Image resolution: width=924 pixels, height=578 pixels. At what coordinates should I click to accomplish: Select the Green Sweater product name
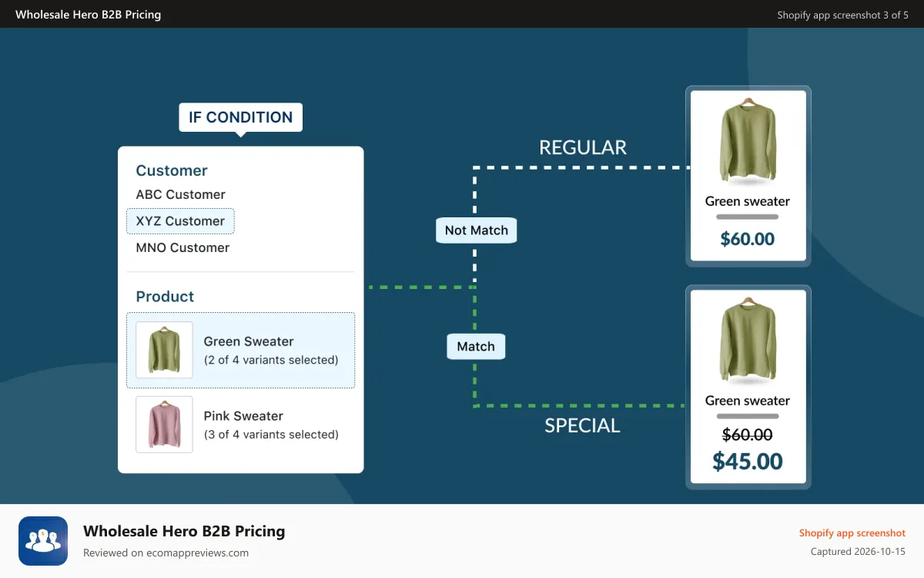(249, 341)
